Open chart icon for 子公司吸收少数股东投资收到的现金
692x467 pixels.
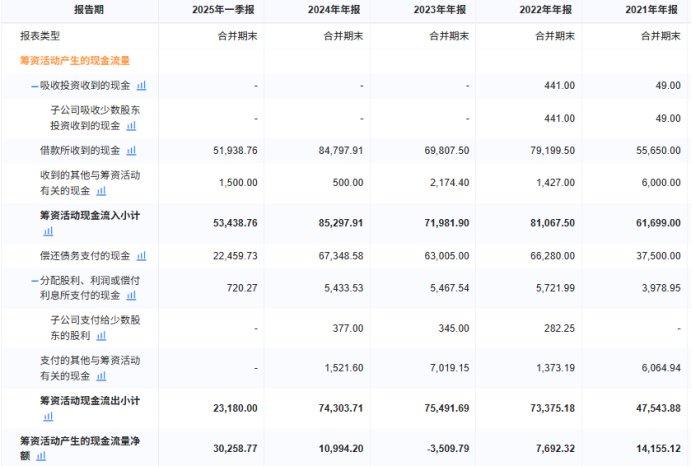click(x=131, y=126)
